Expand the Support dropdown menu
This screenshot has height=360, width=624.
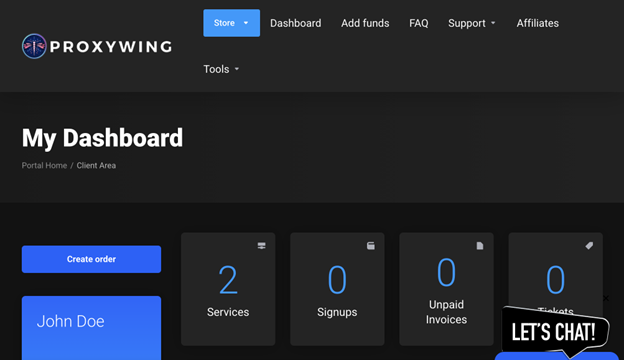472,23
